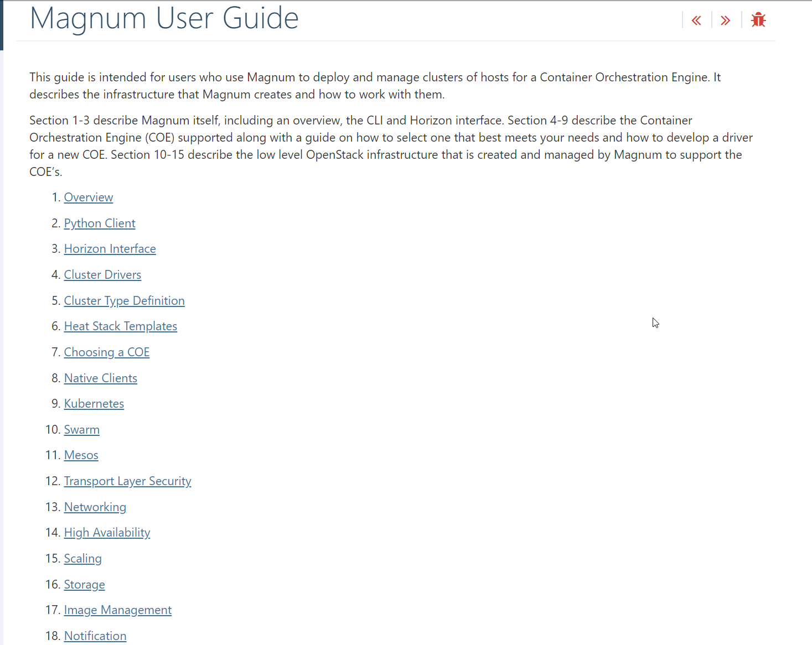This screenshot has width=812, height=645.
Task: Go to the next page using double-right arrow
Action: tap(726, 20)
